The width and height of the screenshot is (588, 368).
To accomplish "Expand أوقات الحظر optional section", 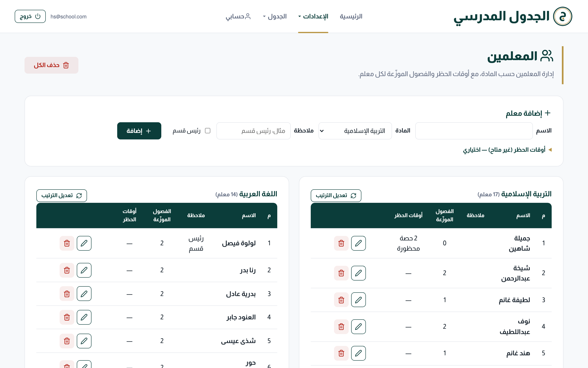I will pyautogui.click(x=507, y=150).
